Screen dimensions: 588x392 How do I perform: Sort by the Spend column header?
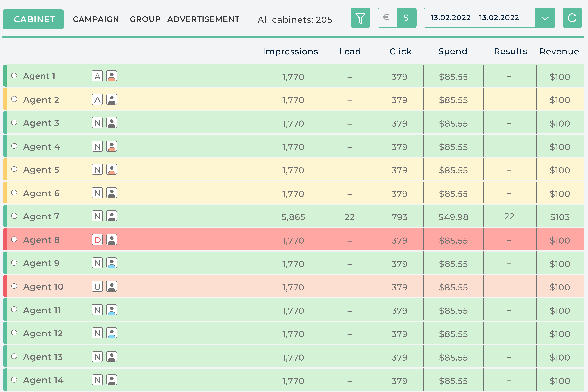tap(453, 51)
